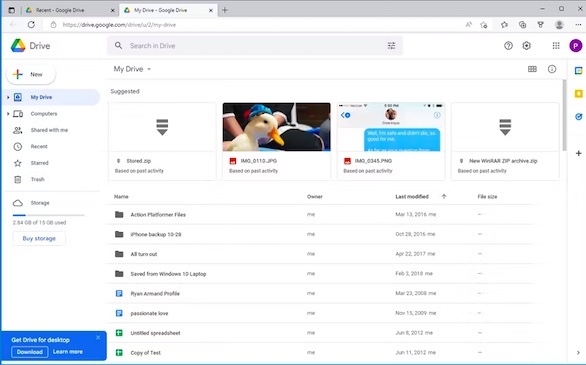Expand the Computers tree in sidebar

(8, 114)
